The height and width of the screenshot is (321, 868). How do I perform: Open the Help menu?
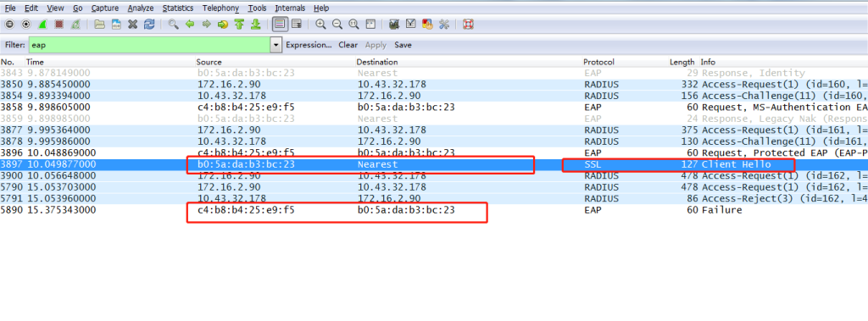321,8
